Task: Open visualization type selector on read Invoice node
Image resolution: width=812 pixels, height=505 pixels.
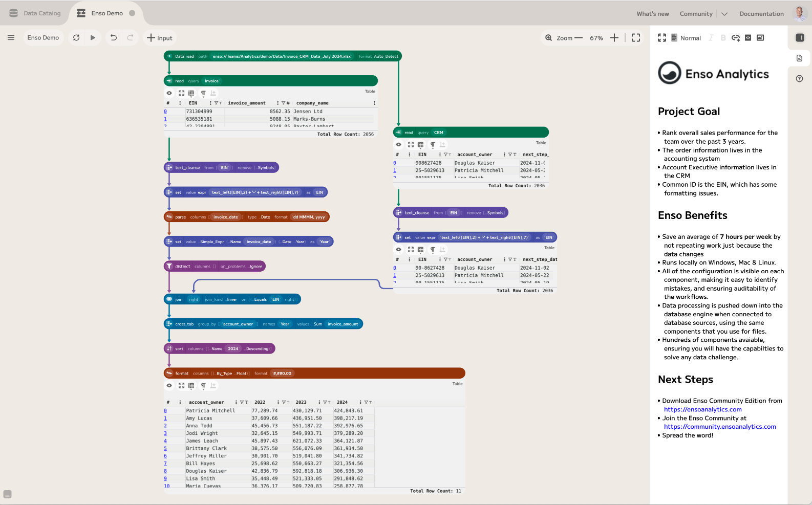Action: [191, 93]
